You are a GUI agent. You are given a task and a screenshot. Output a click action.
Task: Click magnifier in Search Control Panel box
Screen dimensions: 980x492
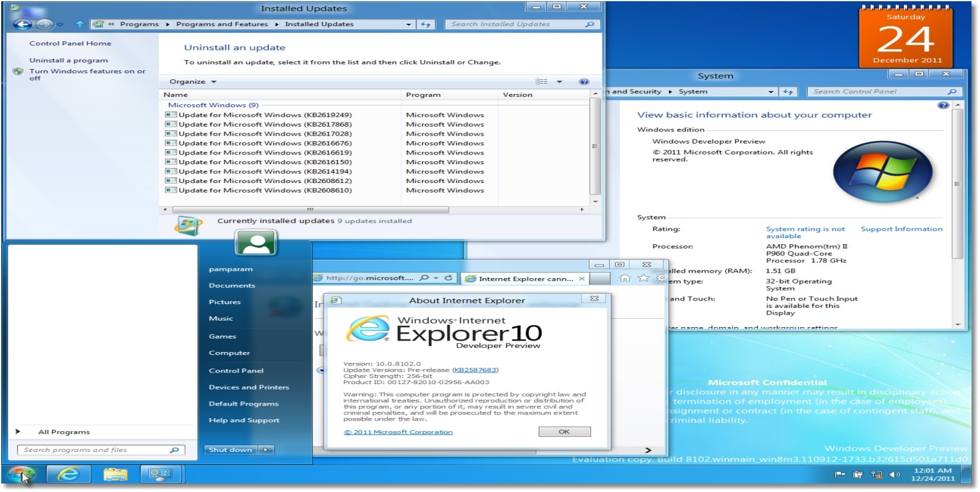pyautogui.click(x=951, y=91)
